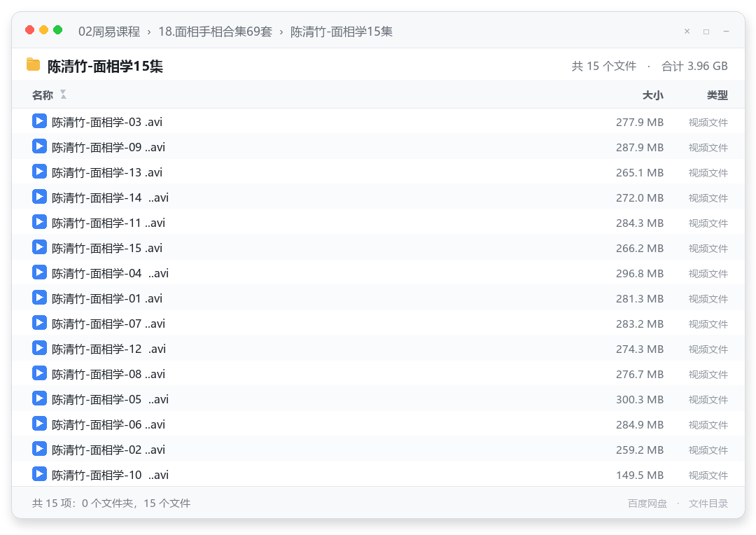Image resolution: width=756 pixels, height=535 pixels.
Task: Select file name 陈清竹-面相学-15 .avi
Action: click(x=107, y=248)
